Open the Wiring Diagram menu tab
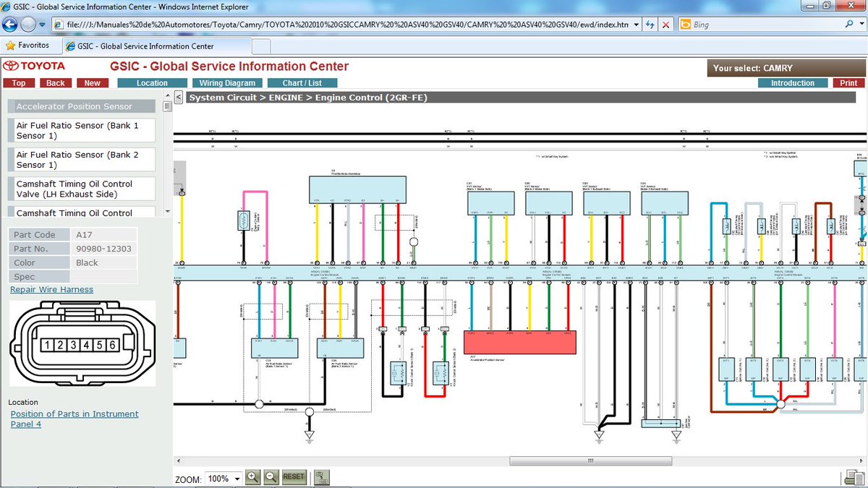868x488 pixels. pos(227,83)
